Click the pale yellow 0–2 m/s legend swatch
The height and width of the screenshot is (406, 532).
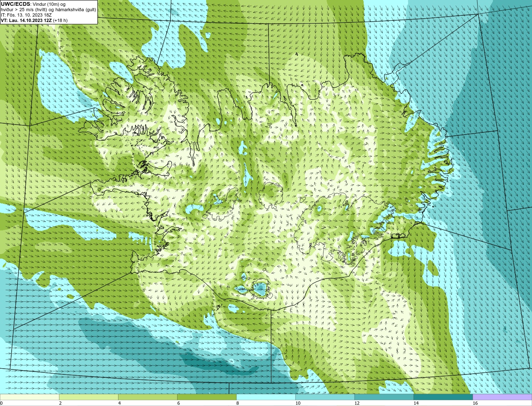30,397
